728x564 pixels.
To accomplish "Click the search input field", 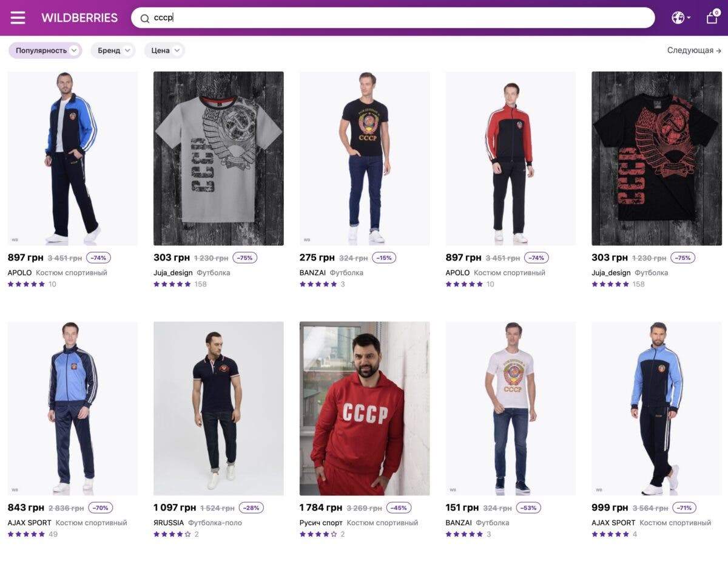I will tap(400, 18).
